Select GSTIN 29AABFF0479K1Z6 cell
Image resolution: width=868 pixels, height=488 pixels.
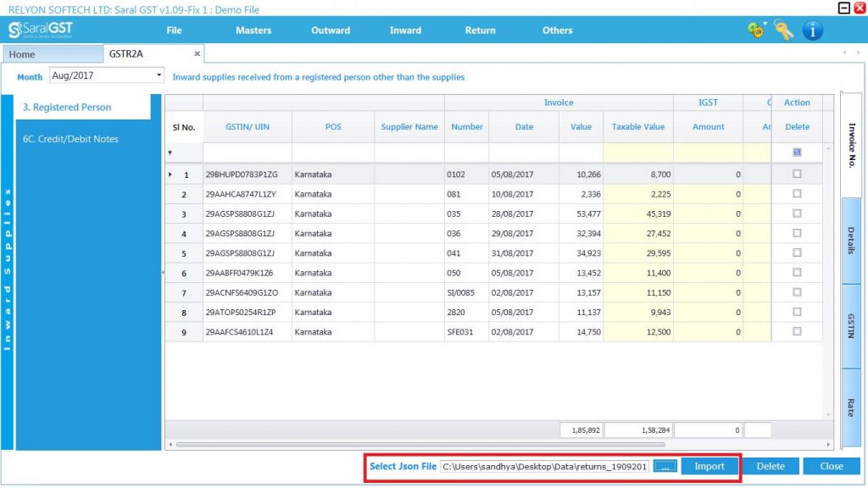tap(248, 273)
